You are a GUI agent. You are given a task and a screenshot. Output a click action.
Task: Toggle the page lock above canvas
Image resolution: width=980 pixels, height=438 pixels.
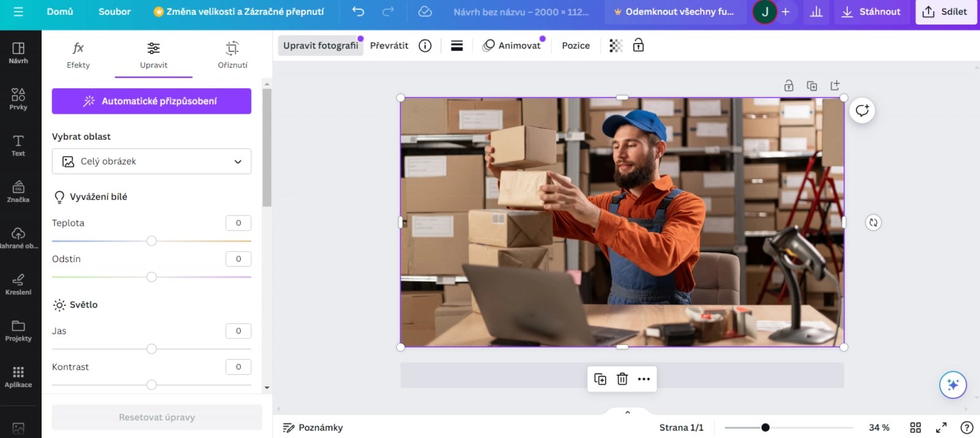click(x=789, y=86)
